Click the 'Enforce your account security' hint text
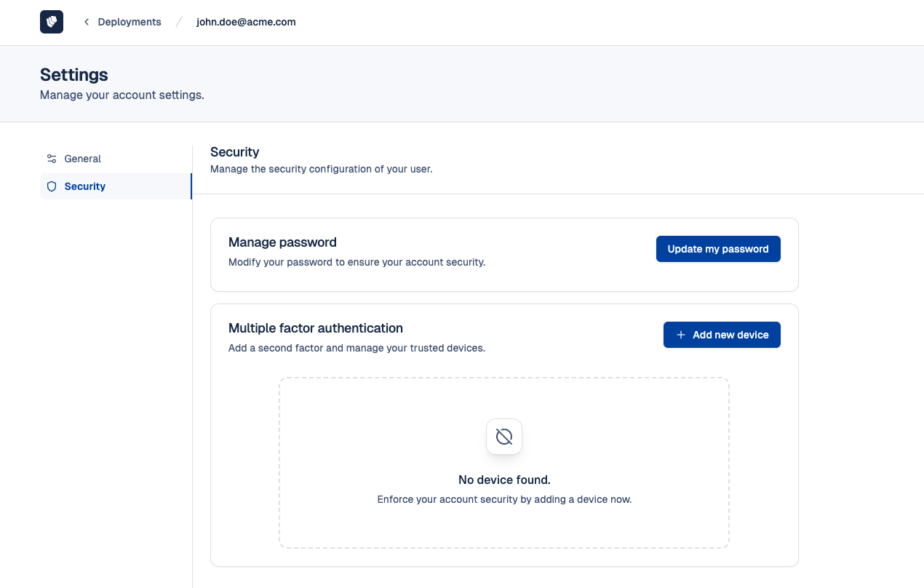Screen dimensions: 924x588 tap(504, 500)
